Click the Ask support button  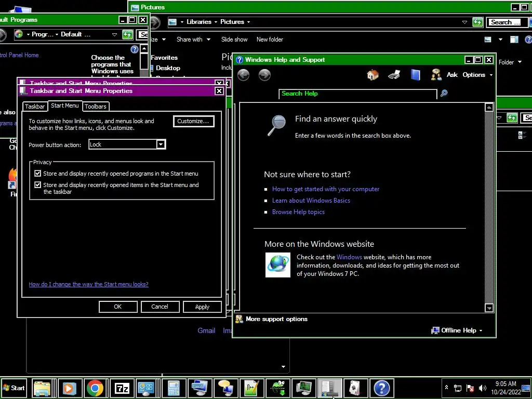tap(444, 75)
